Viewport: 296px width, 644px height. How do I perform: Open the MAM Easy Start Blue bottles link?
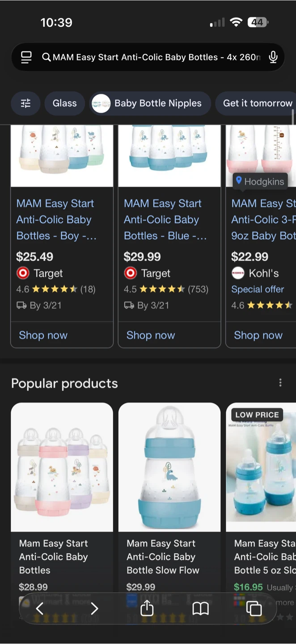(x=165, y=220)
